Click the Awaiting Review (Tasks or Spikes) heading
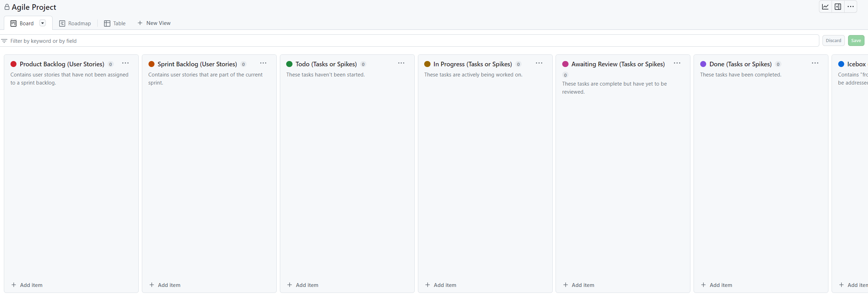 pos(618,64)
